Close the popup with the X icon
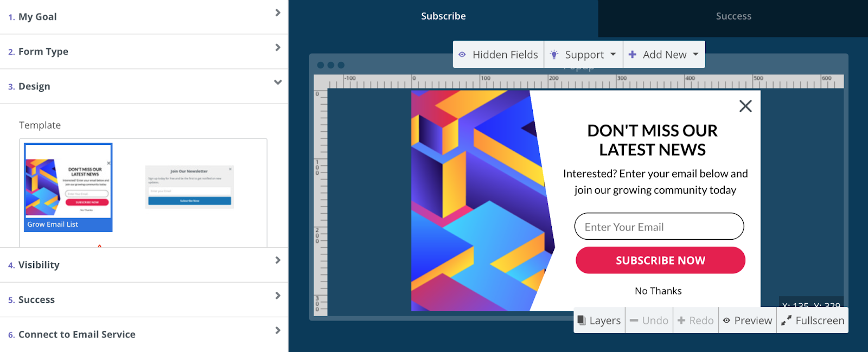The width and height of the screenshot is (868, 352). [x=745, y=106]
